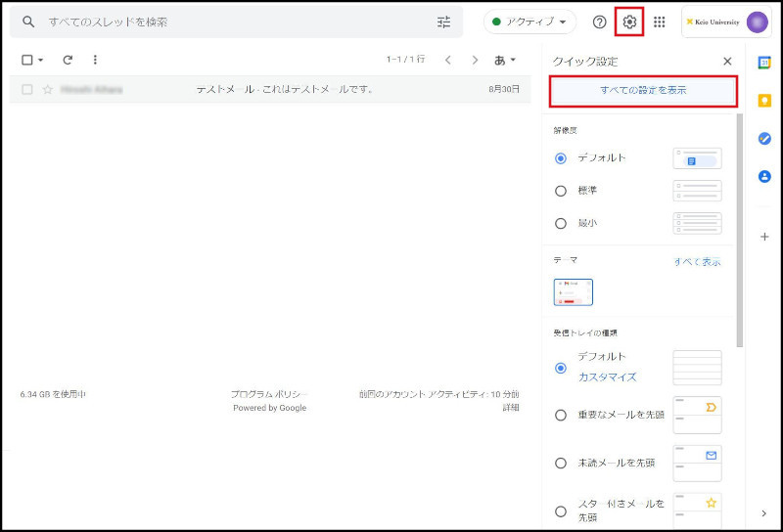Select 最小 display density option
783x532 pixels.
coord(561,223)
